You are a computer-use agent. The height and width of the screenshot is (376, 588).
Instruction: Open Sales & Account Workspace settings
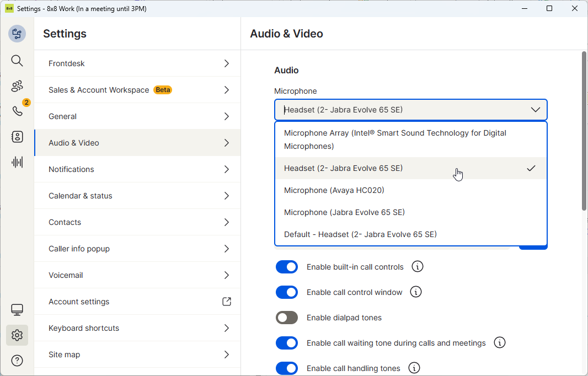tap(137, 90)
